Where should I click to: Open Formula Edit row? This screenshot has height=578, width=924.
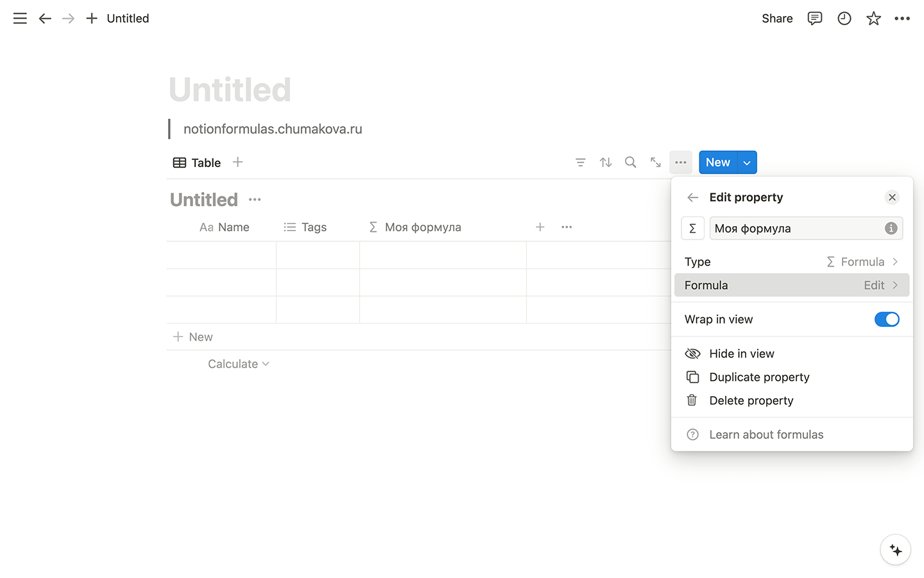point(792,285)
